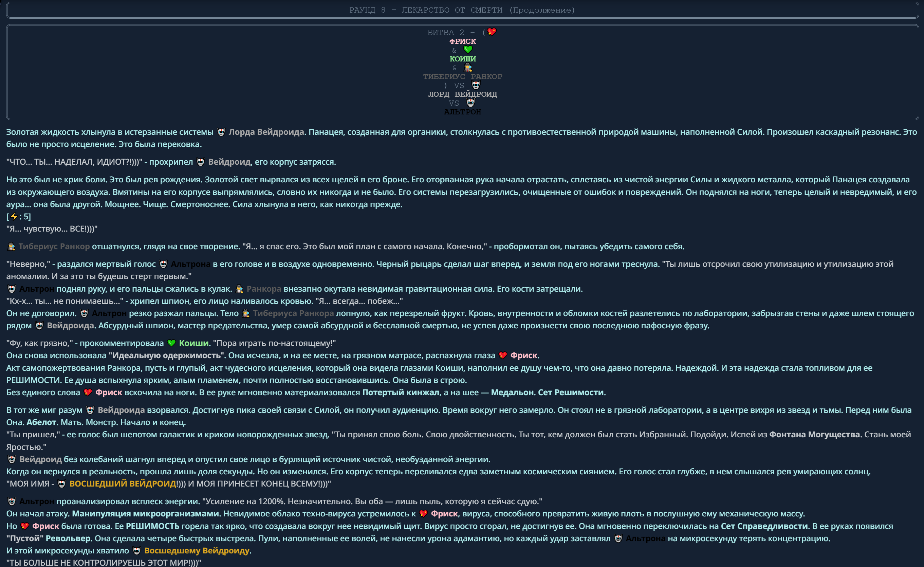Click the bold name 'Абелот'

(41, 422)
